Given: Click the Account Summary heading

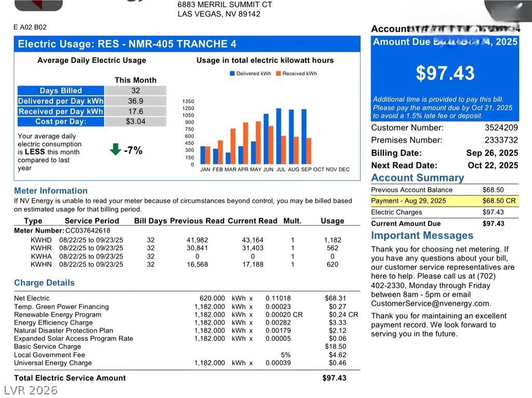Looking at the screenshot, I should coord(417,178).
